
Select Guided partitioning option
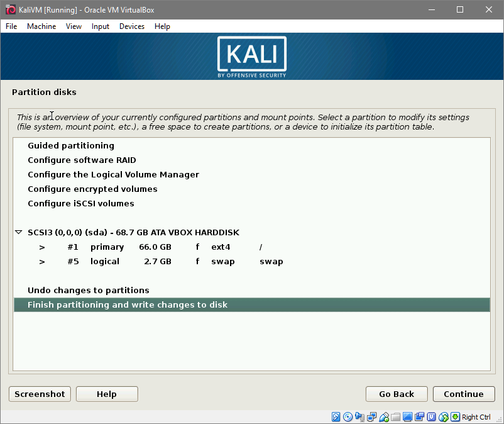coord(71,146)
